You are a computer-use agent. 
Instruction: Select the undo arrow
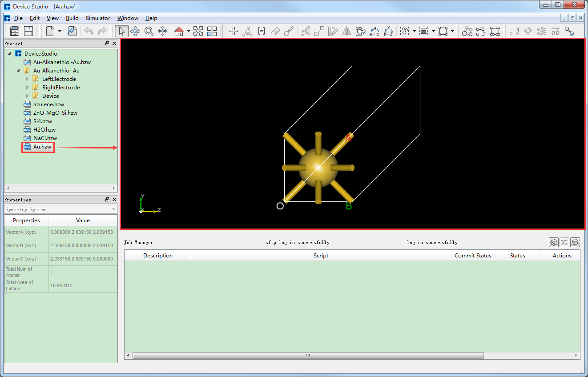point(88,31)
